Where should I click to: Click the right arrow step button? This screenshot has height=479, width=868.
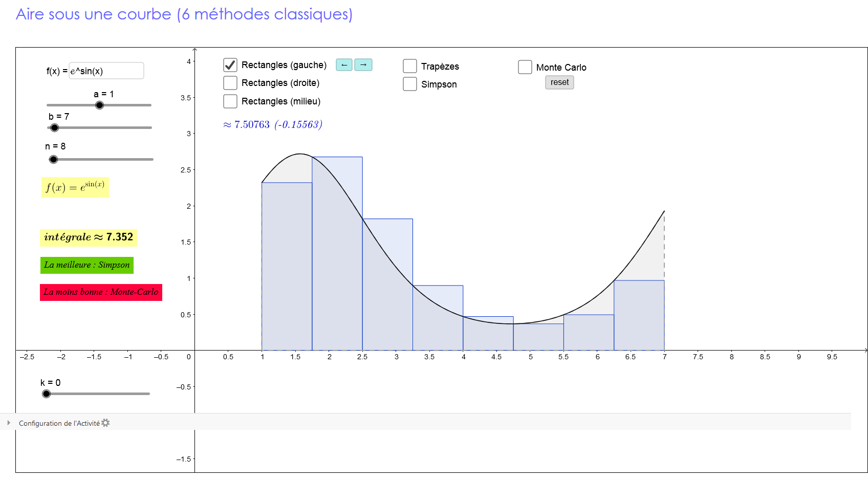[x=363, y=65]
